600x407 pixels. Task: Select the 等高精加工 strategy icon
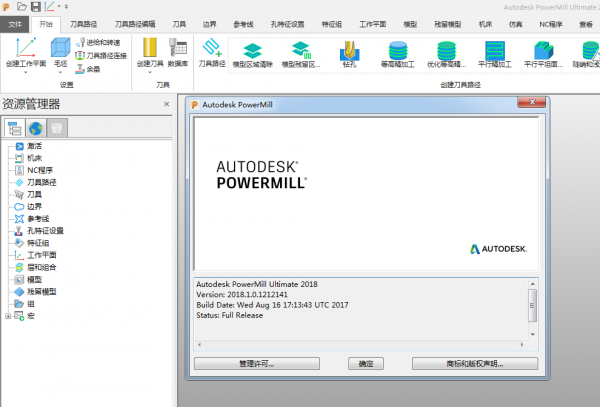398,50
